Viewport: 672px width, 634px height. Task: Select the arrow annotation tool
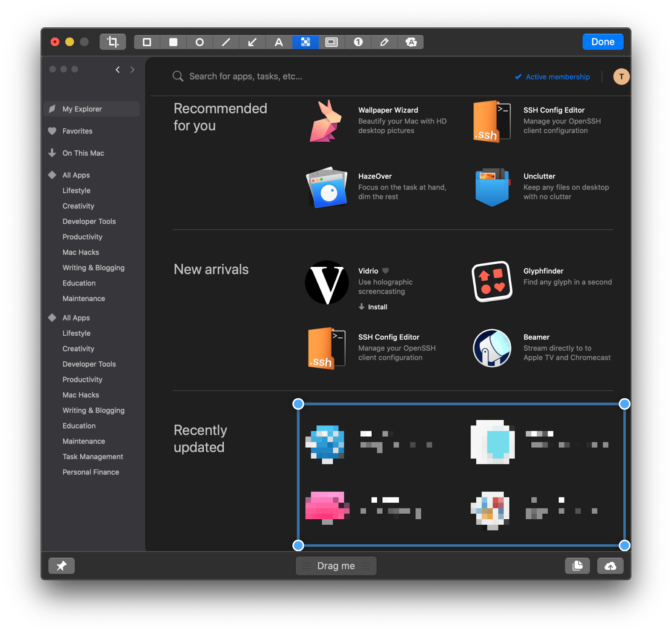pos(252,42)
